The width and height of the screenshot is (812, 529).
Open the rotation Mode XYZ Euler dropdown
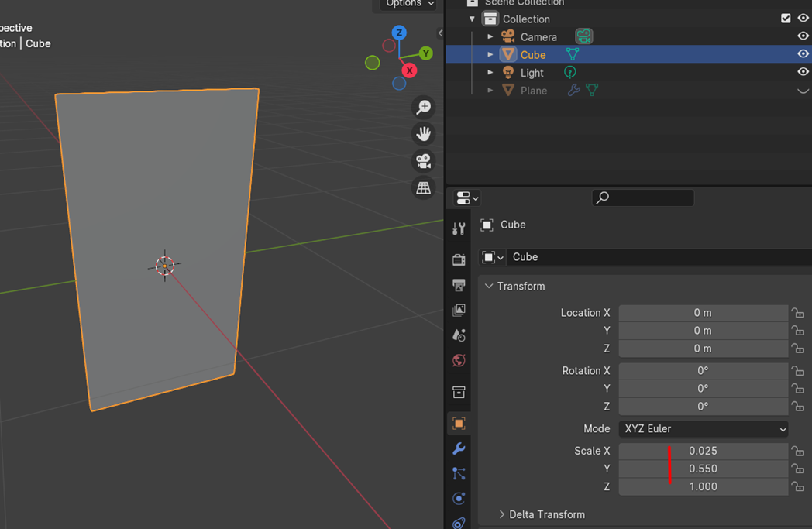pos(703,429)
